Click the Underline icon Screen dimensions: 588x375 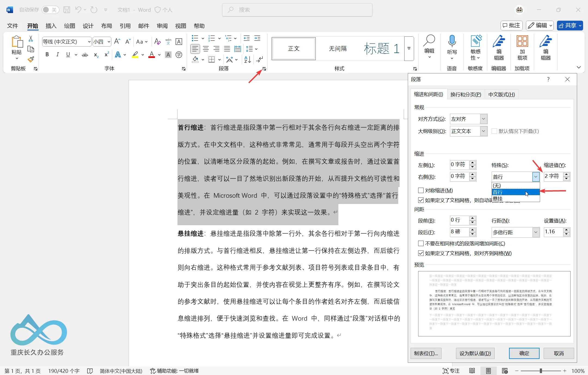68,55
